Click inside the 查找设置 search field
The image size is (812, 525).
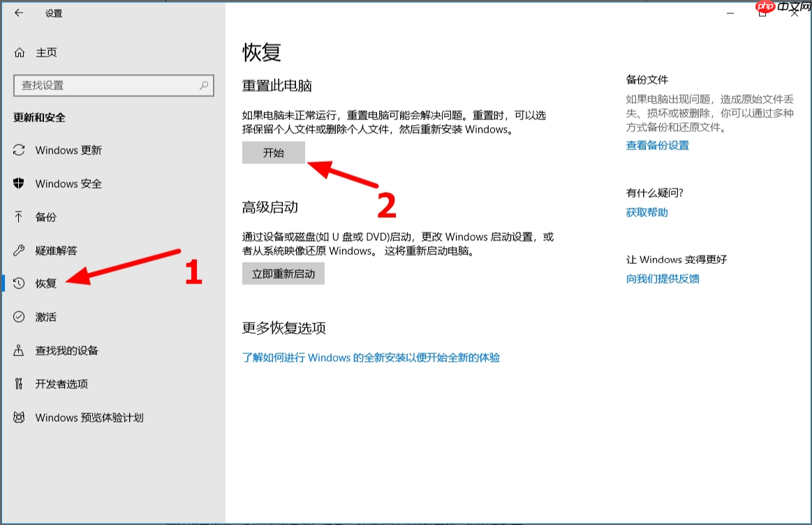[x=105, y=85]
